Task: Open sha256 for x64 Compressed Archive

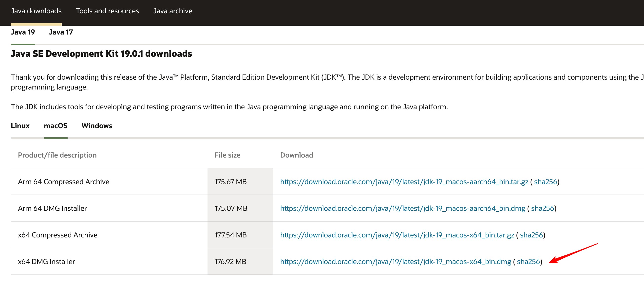Action: [531, 235]
